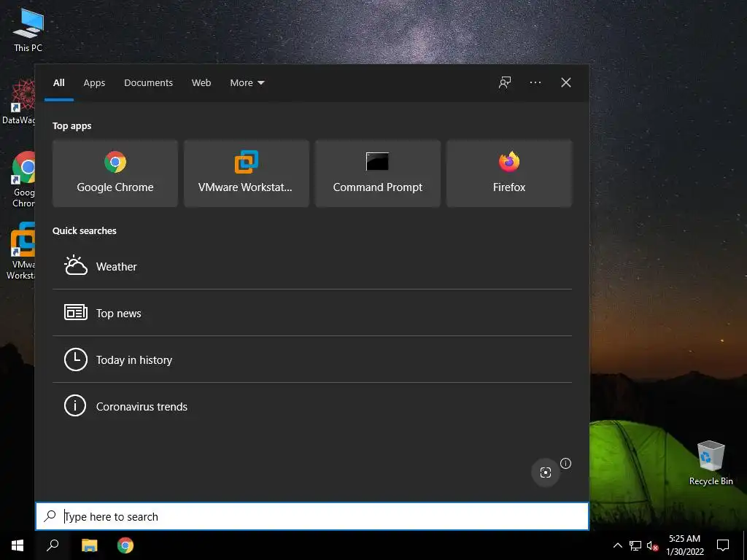Screen dimensions: 747x560
Task: Open the Windows Start menu
Action: click(18, 545)
